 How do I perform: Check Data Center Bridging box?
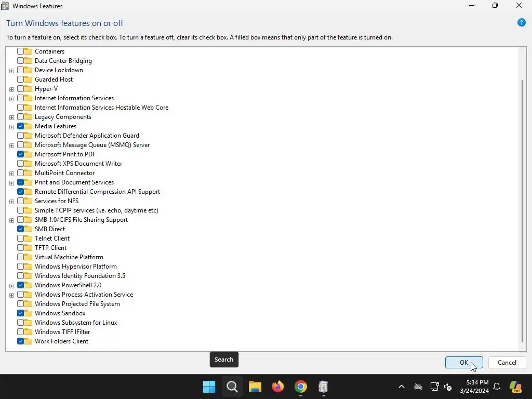pos(20,61)
